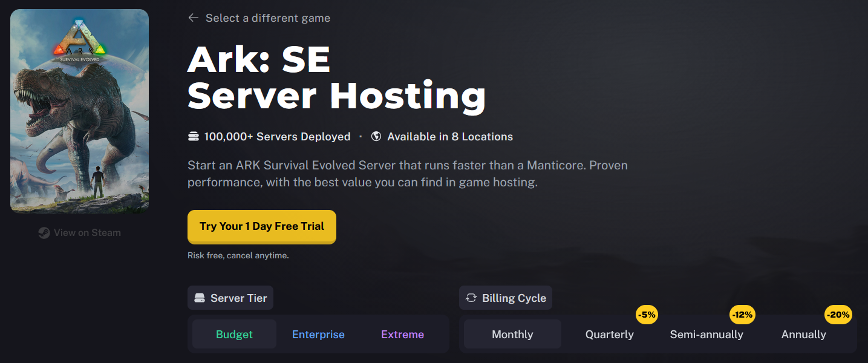Image resolution: width=868 pixels, height=363 pixels.
Task: Click the Steam logo icon
Action: pyautogui.click(x=44, y=233)
